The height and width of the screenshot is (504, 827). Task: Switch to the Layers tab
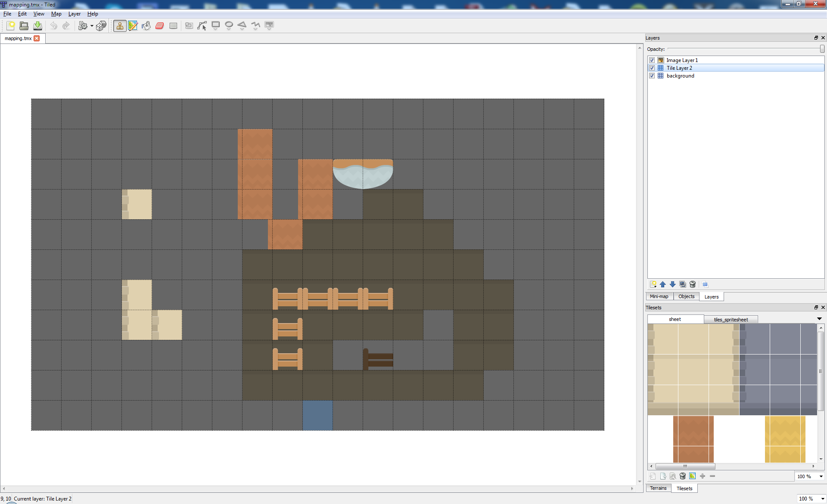coord(712,297)
